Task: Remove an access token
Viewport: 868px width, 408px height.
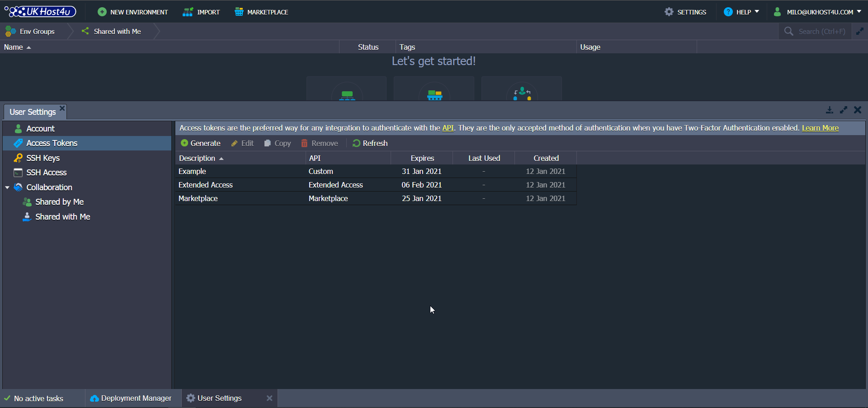Action: (320, 143)
